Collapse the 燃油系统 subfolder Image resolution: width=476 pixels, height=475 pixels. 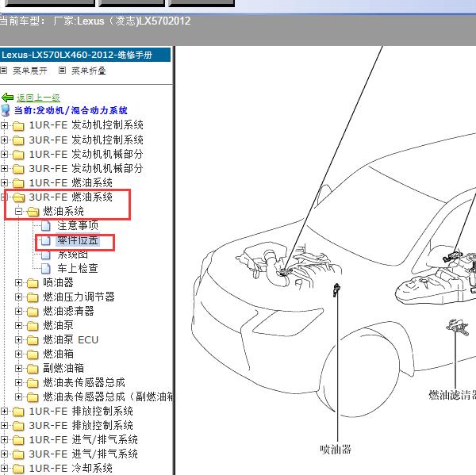(x=18, y=211)
